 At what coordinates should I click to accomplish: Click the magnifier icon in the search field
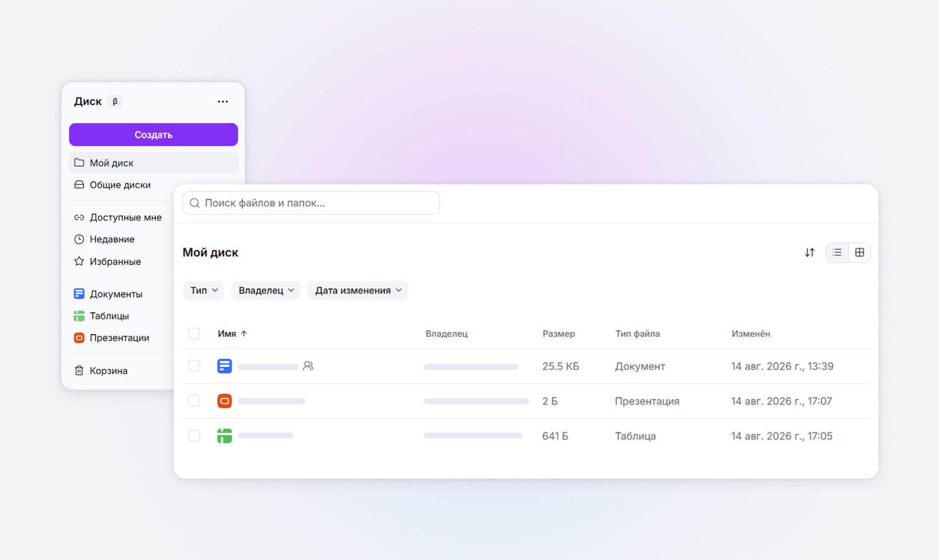tap(195, 203)
